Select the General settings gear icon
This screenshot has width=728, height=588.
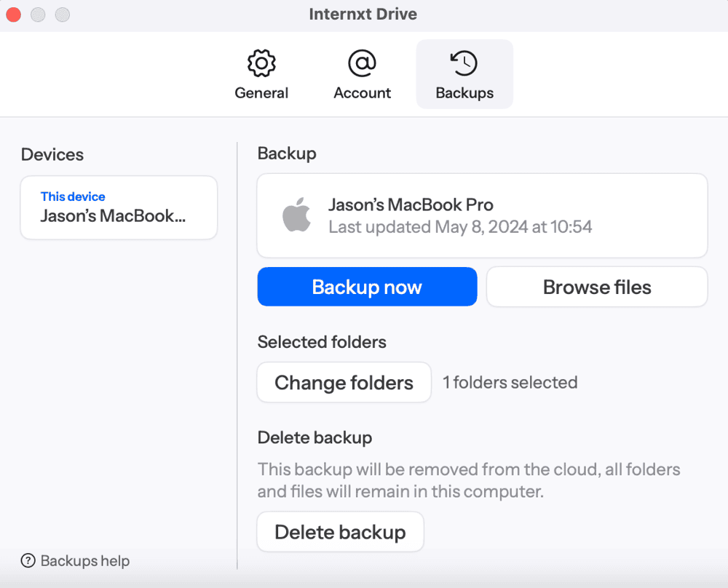click(261, 64)
